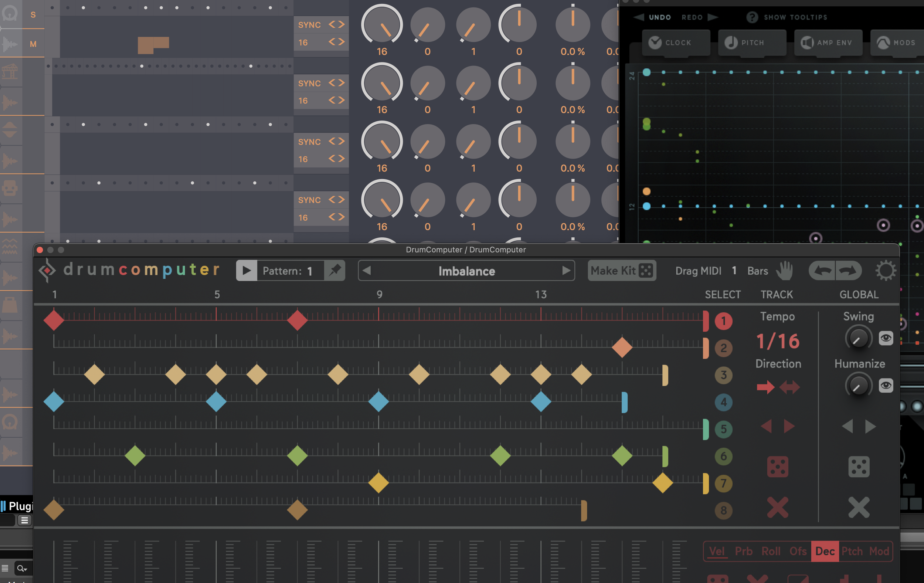Switch to the Roll step lane tab
Screen dimensions: 924x583
pyautogui.click(x=771, y=551)
